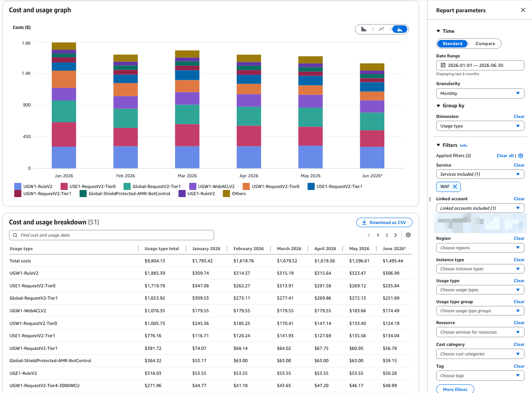The image size is (532, 393).
Task: Collapse the Filters section
Action: 438,145
